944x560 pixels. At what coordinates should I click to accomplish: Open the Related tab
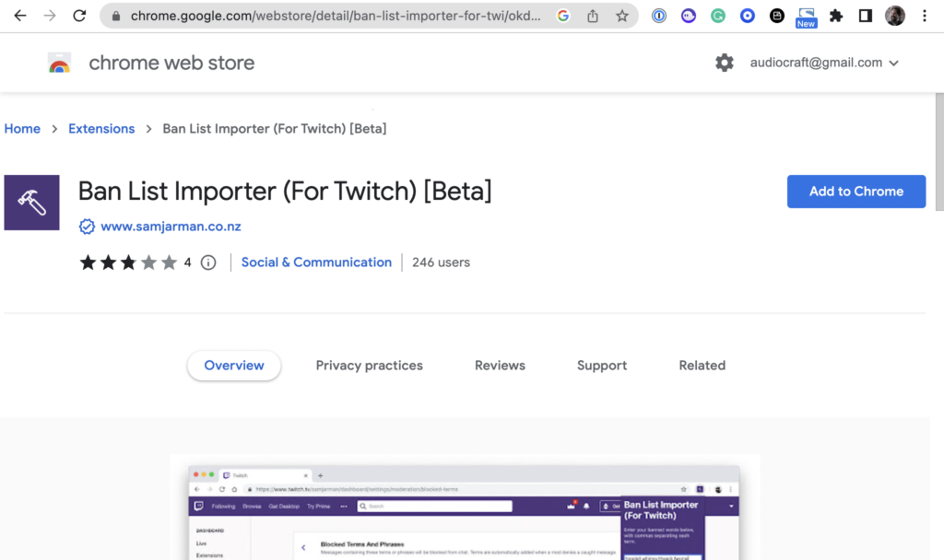(x=702, y=366)
